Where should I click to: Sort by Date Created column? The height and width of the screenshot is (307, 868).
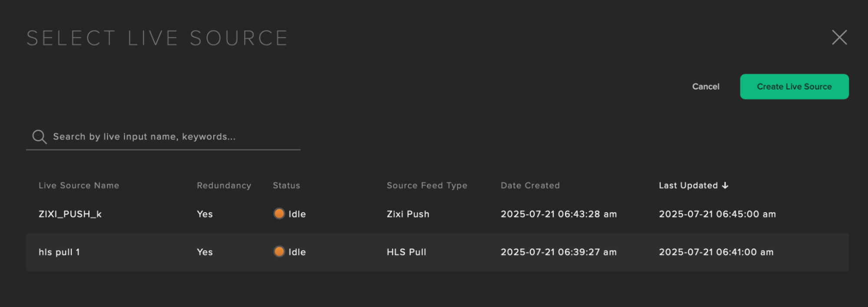pos(530,185)
